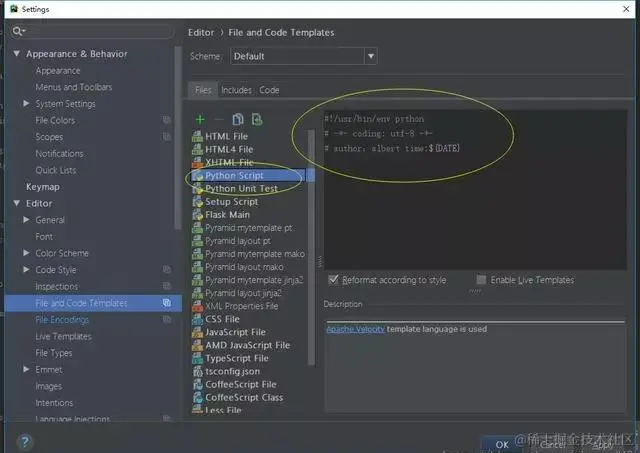
Task: Click the project-level icon beside Scopes
Action: (167, 136)
